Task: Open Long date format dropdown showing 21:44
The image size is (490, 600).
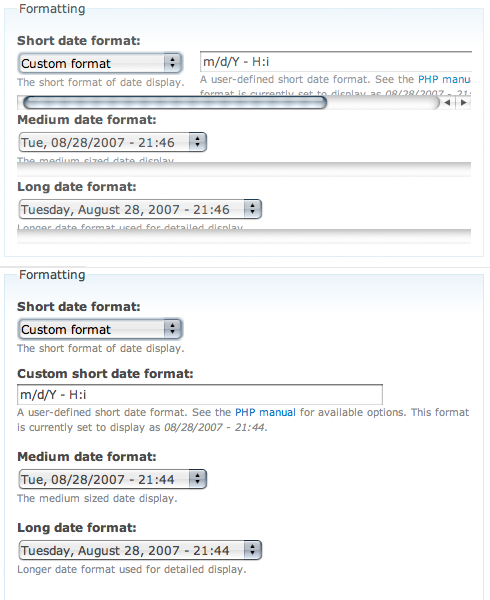Action: click(x=140, y=550)
